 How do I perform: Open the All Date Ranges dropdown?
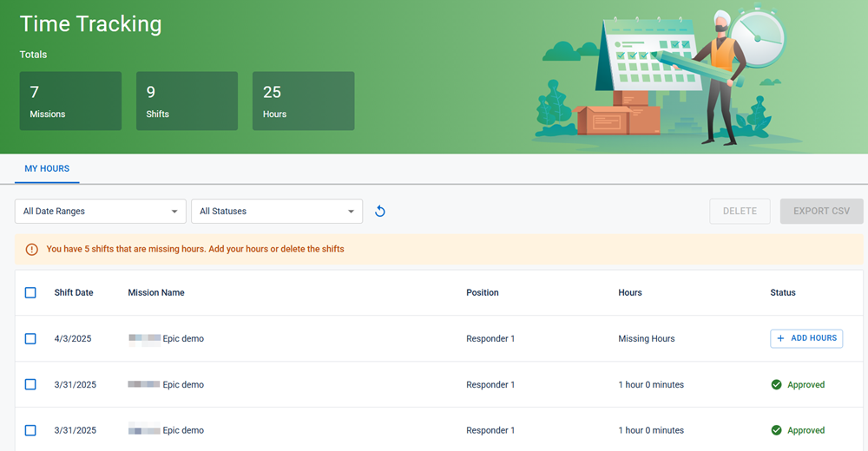pos(100,211)
